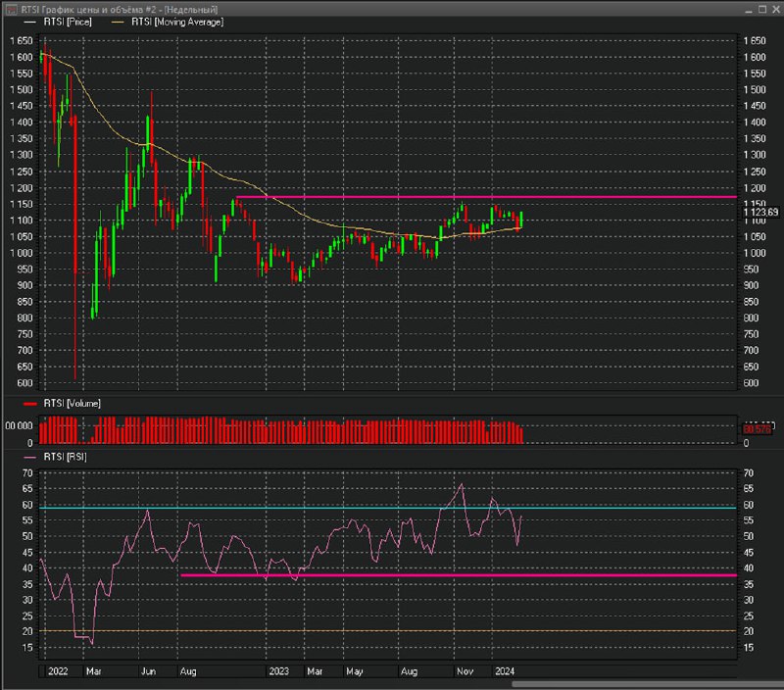Screen dimensions: 784x690
Task: Click the red swatch of the RTSI [Volume] legend
Action: [x=30, y=404]
